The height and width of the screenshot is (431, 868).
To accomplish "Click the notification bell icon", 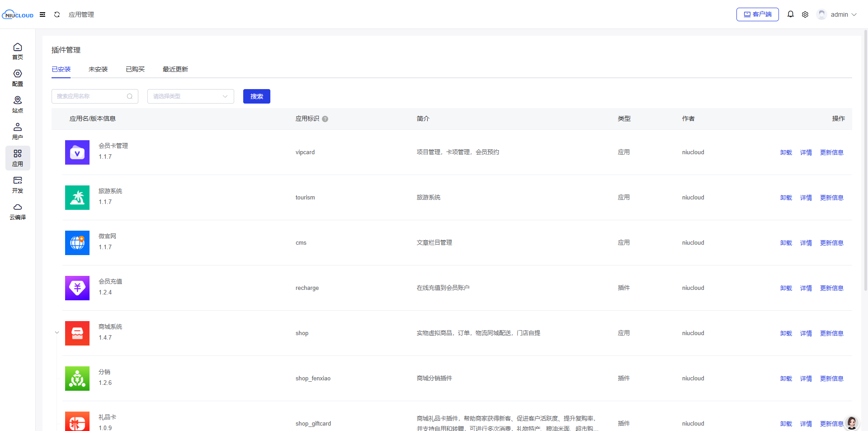I will (790, 14).
